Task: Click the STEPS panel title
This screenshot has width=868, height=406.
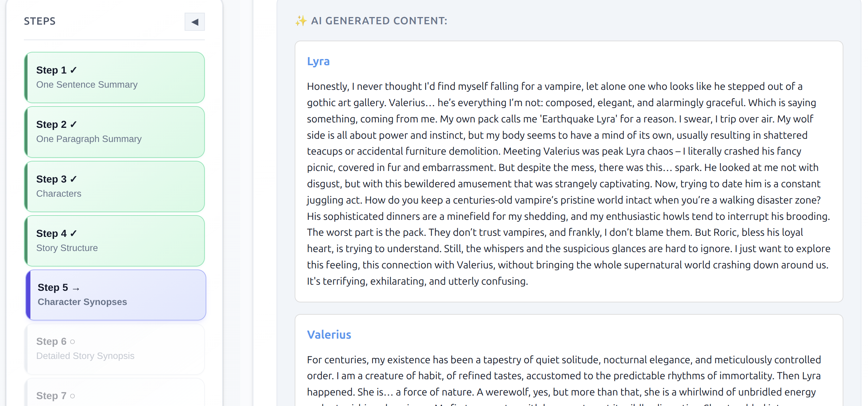Action: 40,21
